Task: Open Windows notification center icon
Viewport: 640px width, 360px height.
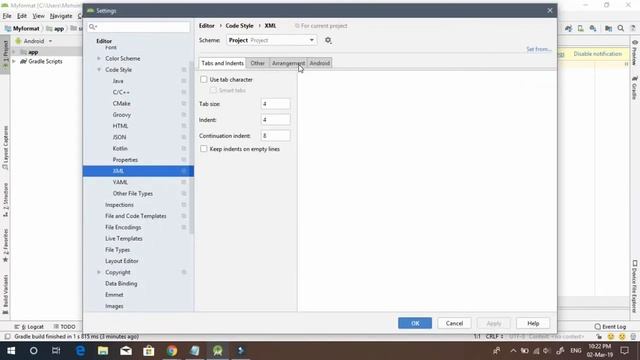Action: 624,351
